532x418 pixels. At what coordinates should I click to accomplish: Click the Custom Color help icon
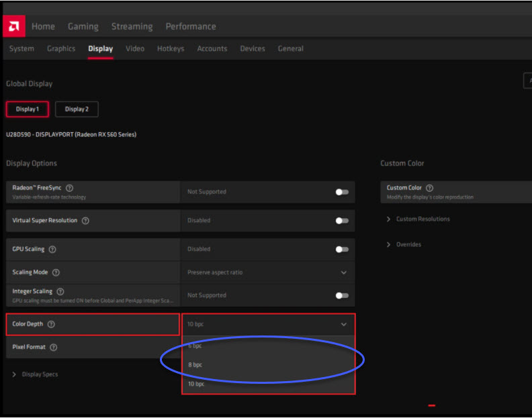point(429,188)
